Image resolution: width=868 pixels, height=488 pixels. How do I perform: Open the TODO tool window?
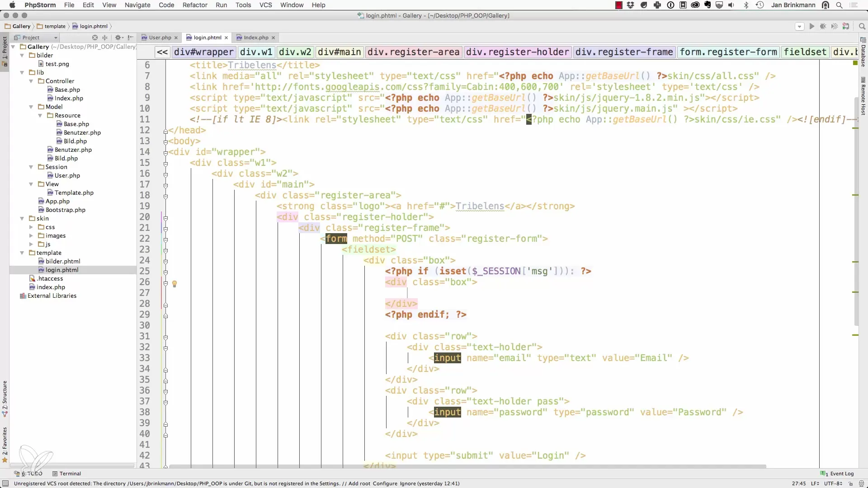pyautogui.click(x=28, y=474)
